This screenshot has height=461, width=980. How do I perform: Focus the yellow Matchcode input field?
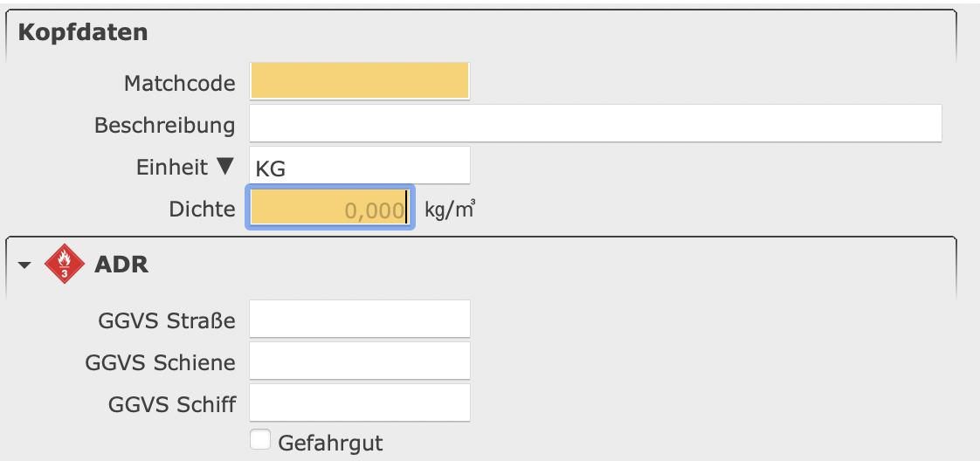click(360, 82)
